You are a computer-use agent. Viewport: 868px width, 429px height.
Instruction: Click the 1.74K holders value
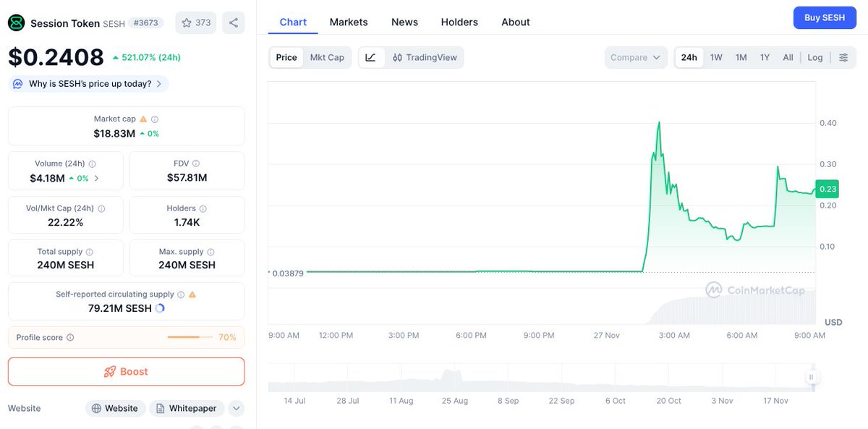(x=187, y=222)
